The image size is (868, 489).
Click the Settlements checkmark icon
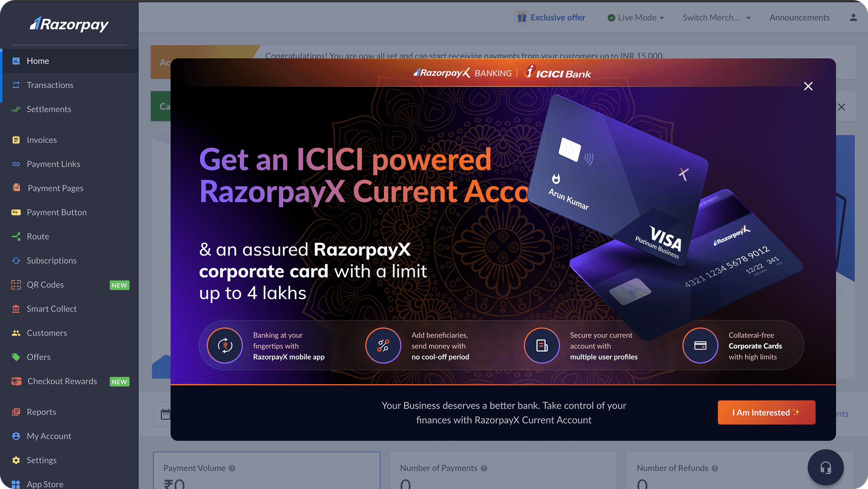coord(16,109)
